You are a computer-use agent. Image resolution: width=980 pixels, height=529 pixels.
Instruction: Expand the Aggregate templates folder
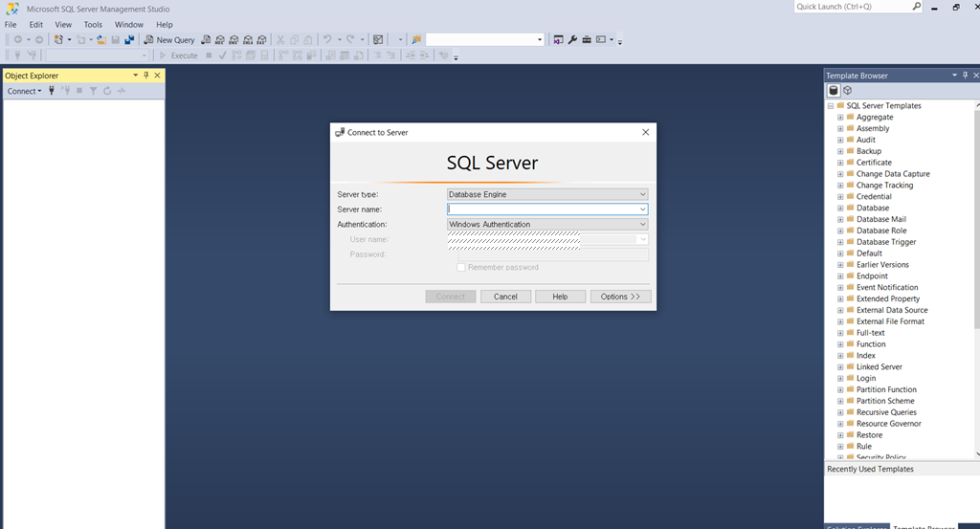point(840,118)
